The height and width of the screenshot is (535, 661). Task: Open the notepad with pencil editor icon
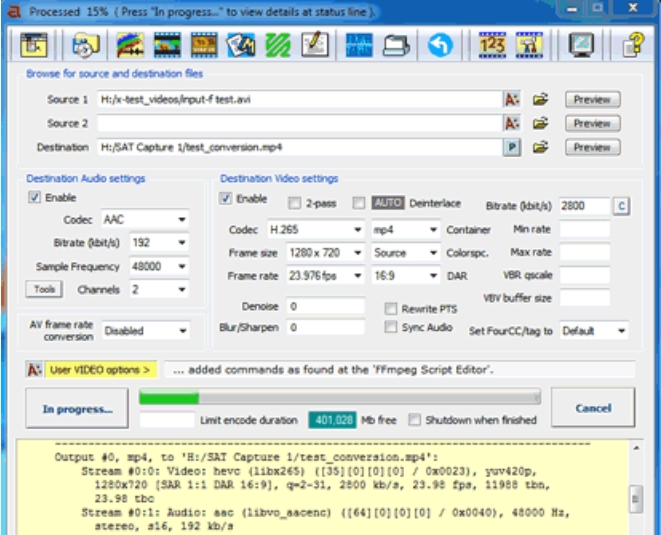315,45
